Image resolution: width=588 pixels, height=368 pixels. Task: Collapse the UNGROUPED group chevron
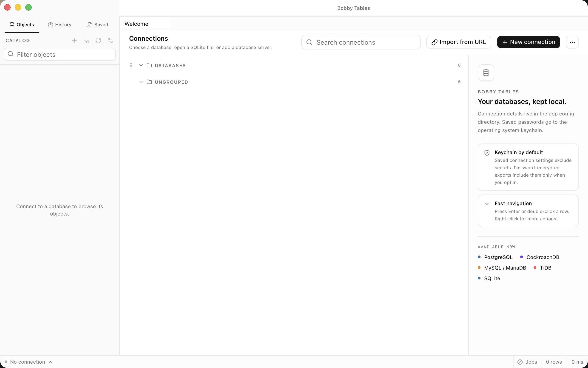pyautogui.click(x=141, y=82)
